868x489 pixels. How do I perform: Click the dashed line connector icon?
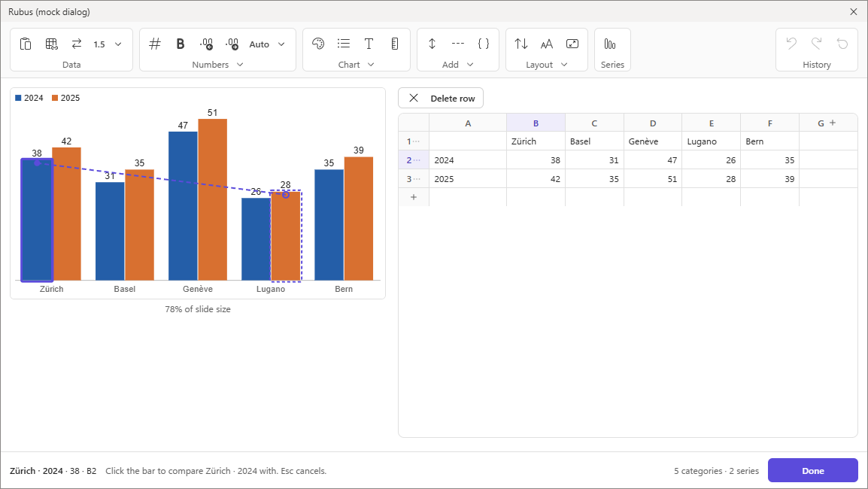pos(458,44)
